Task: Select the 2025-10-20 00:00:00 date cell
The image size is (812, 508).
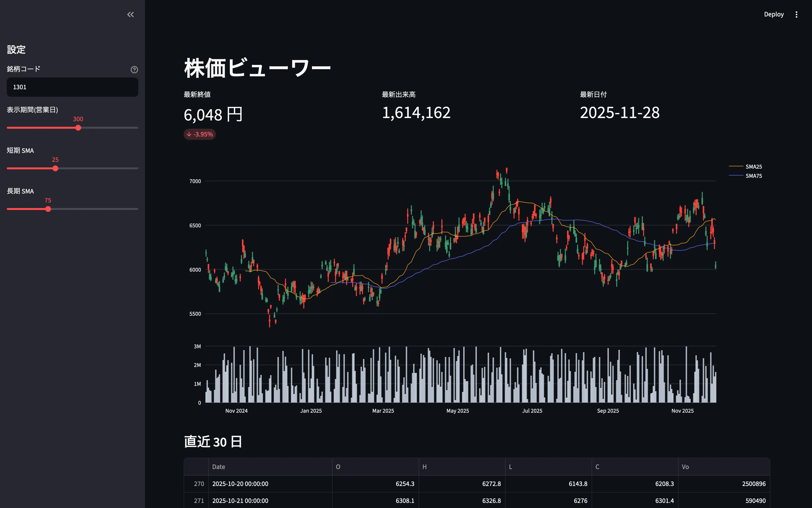Action: point(270,484)
